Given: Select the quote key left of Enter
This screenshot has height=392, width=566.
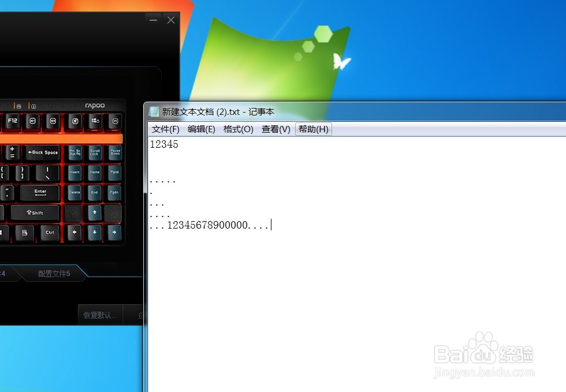Looking at the screenshot, I should point(7,193).
